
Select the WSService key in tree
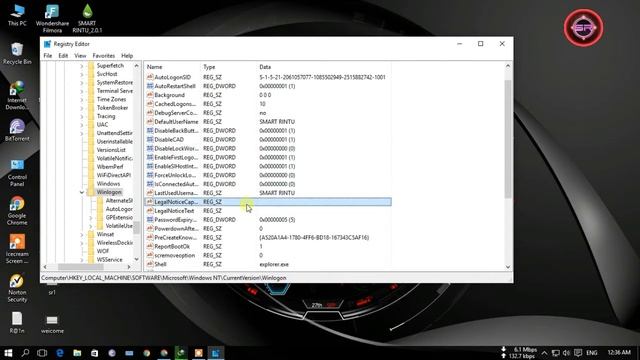(x=109, y=260)
